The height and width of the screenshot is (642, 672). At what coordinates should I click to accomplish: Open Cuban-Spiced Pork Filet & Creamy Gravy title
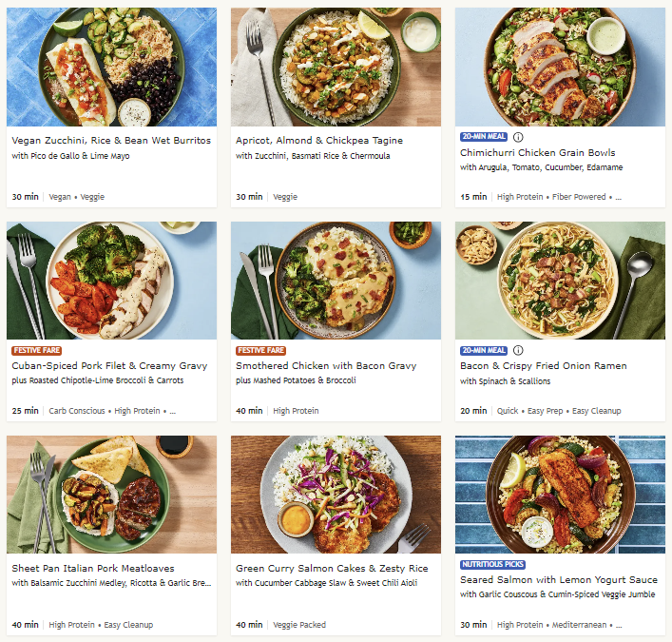(106, 366)
